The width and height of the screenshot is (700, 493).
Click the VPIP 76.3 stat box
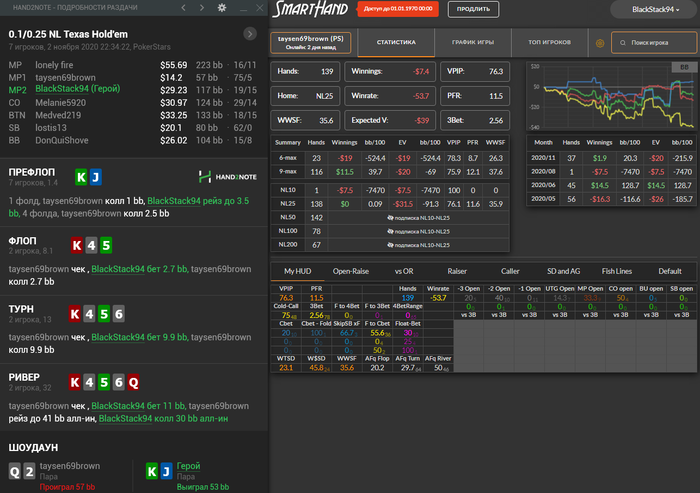[x=475, y=71]
